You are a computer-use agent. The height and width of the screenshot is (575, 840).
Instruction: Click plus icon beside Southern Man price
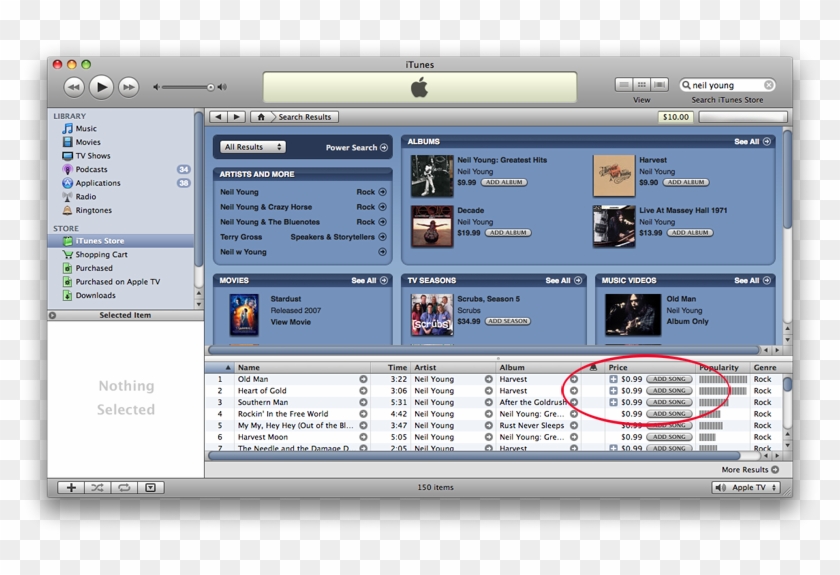click(x=613, y=402)
